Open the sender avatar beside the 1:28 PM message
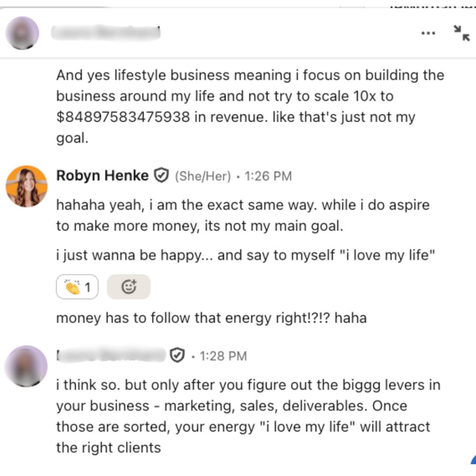The image size is (476, 476). [26, 366]
